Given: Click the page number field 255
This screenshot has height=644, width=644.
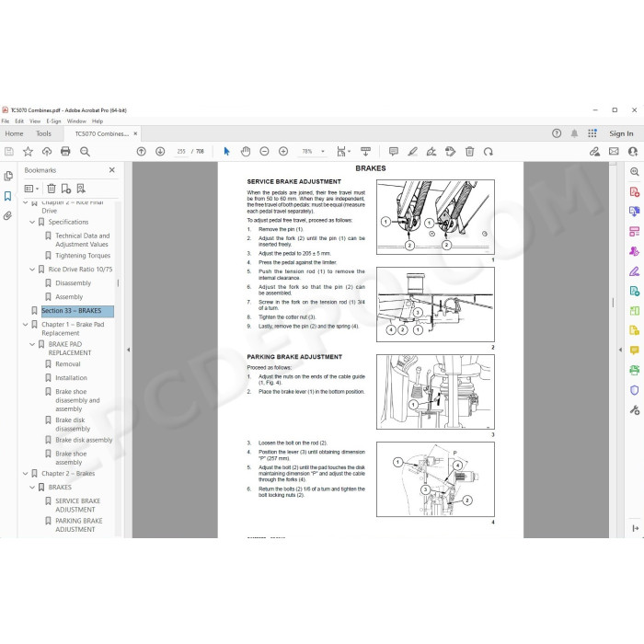Looking at the screenshot, I should tap(181, 152).
